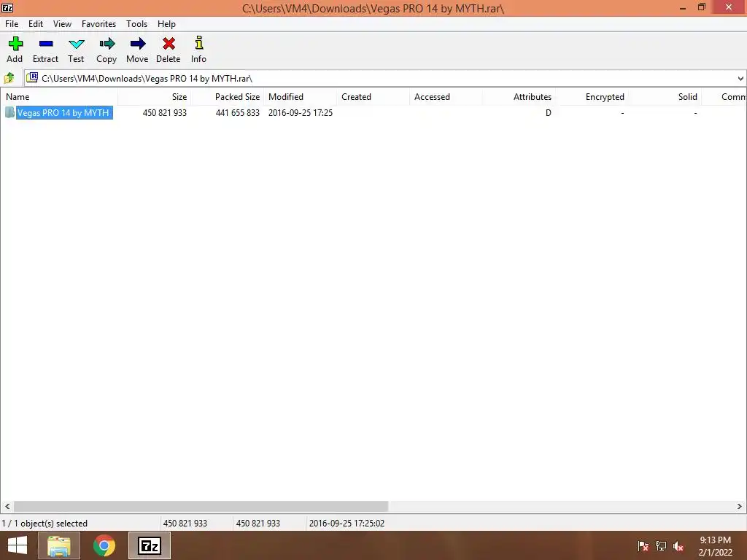The width and height of the screenshot is (747, 560).
Task: Open Action Center flag icon
Action: pos(643,546)
